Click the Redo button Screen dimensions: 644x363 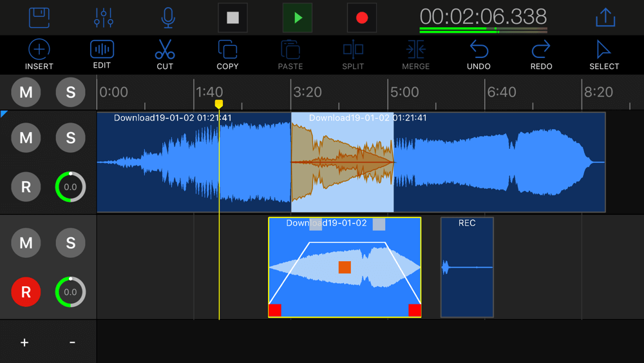pos(541,54)
